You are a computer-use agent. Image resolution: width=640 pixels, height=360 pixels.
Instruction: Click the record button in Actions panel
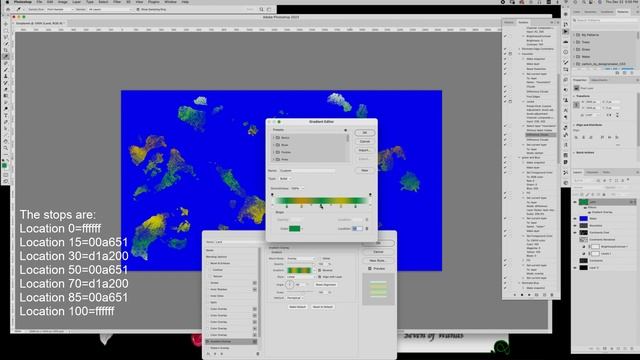tap(522, 295)
